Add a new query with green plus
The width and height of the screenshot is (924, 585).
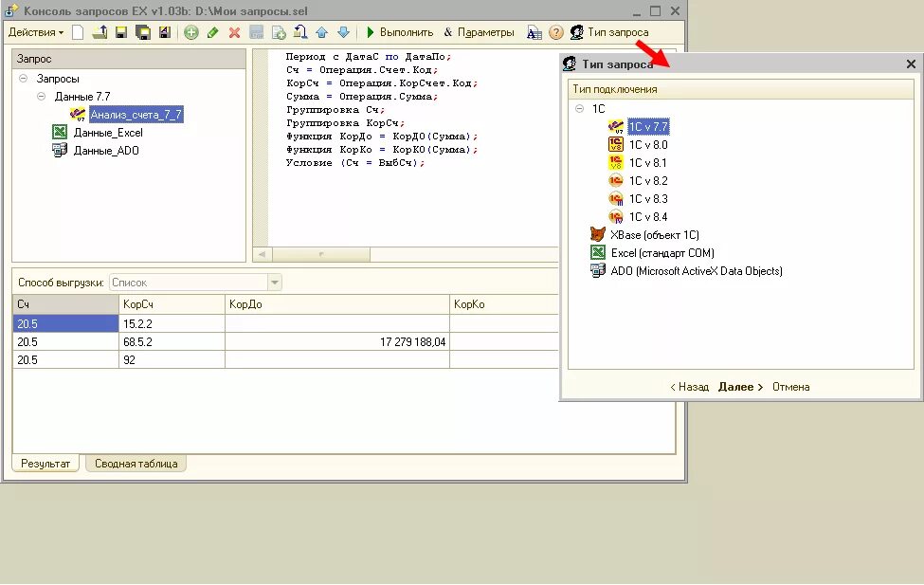[x=190, y=32]
